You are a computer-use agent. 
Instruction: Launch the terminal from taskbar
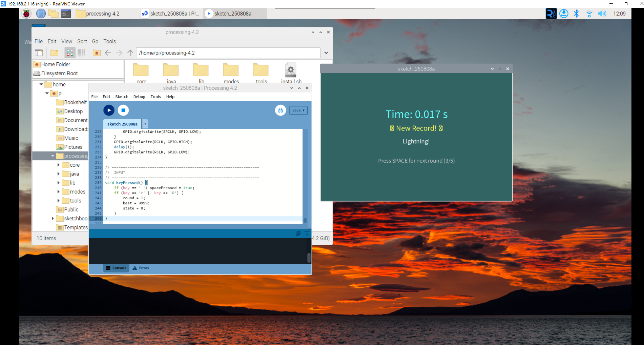66,14
